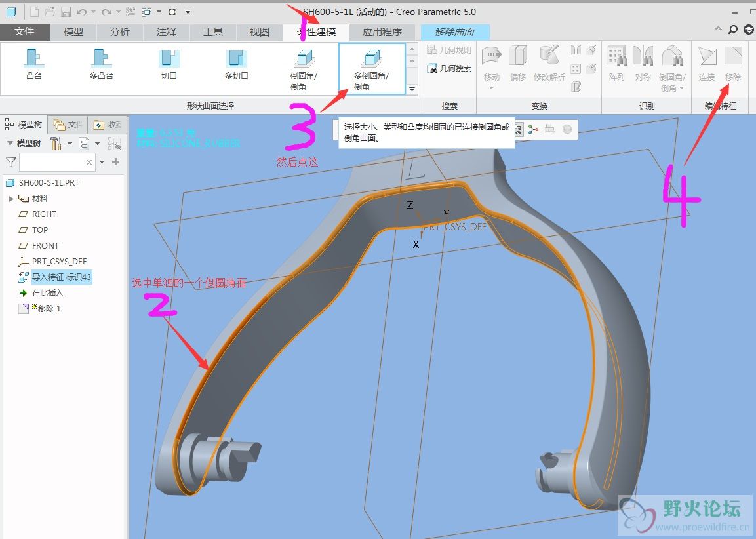Click the plus icon beside the search field

115,162
